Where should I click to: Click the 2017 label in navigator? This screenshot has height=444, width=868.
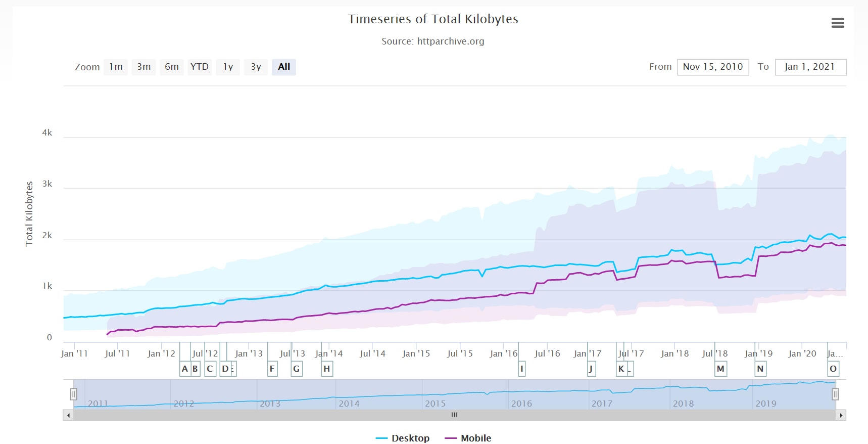tap(602, 404)
